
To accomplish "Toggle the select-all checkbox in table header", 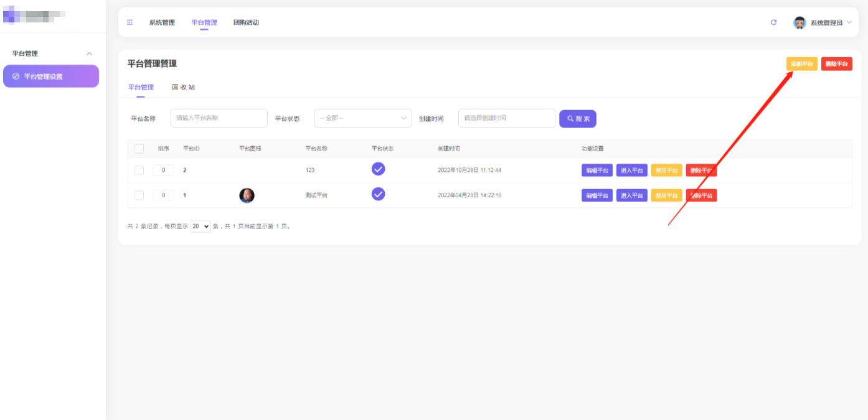I will [x=139, y=149].
